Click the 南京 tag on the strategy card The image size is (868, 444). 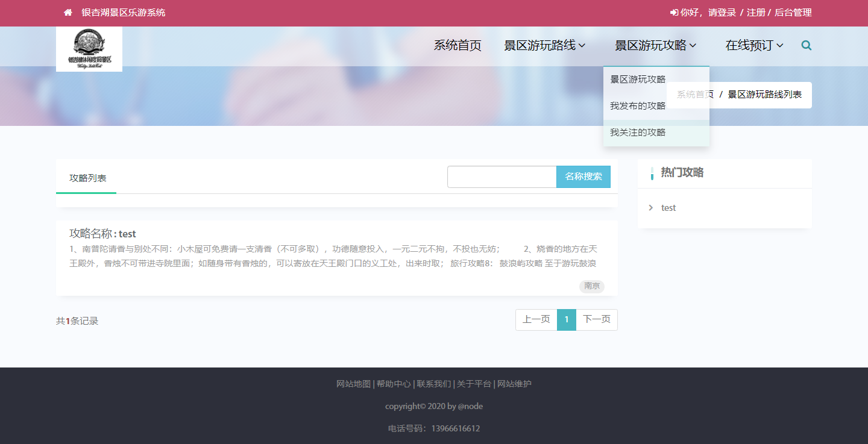pos(591,286)
